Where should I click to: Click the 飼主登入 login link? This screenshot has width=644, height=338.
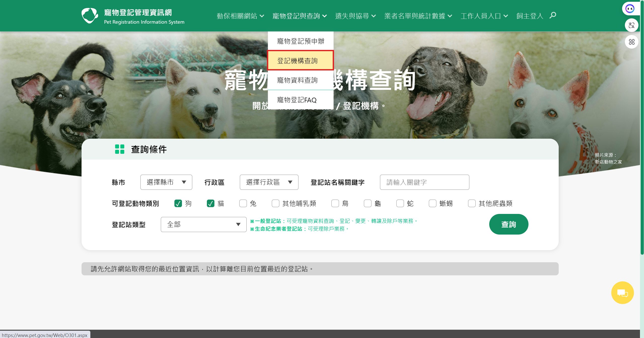click(x=529, y=15)
